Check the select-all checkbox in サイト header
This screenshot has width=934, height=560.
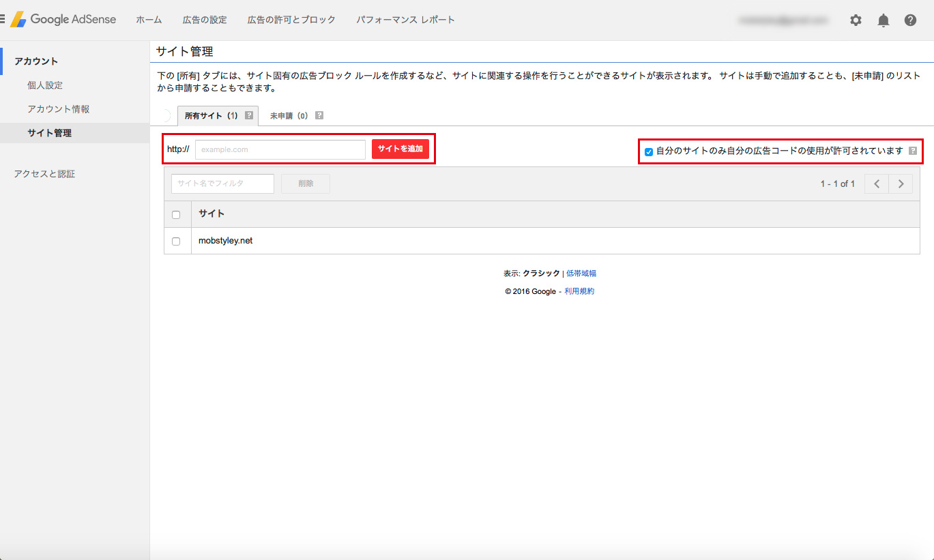coord(176,214)
